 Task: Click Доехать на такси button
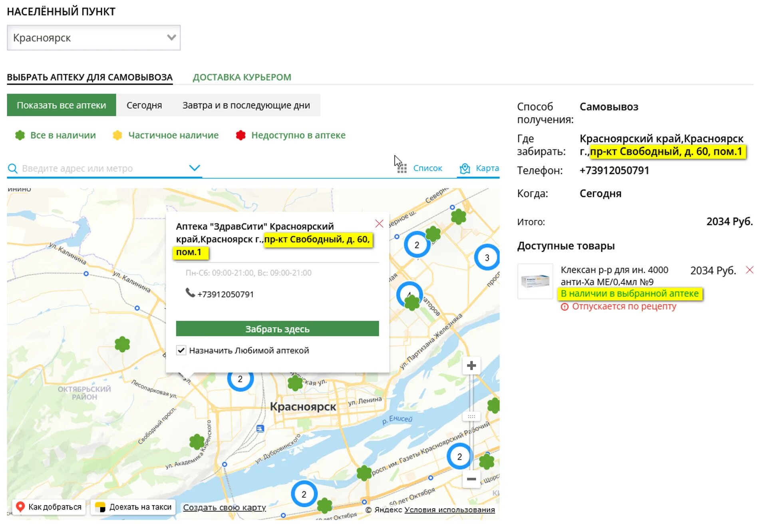pos(133,507)
